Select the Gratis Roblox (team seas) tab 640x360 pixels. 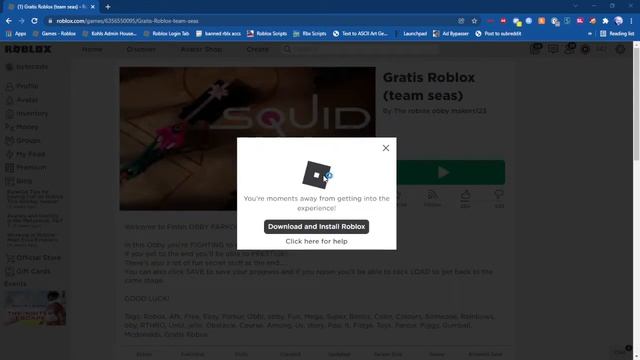point(51,7)
